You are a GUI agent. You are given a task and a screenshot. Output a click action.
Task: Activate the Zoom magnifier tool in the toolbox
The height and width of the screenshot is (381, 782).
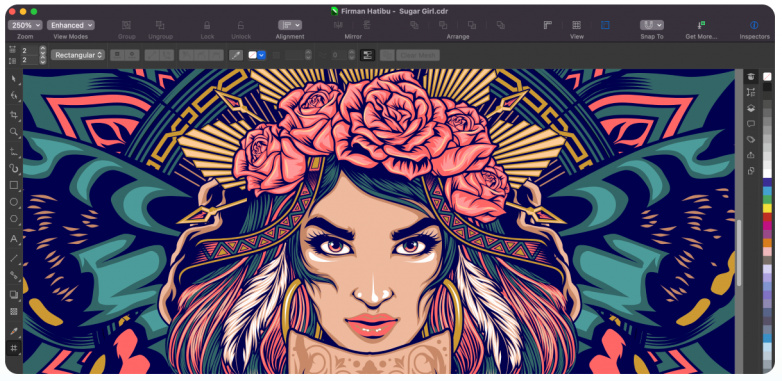pyautogui.click(x=14, y=132)
